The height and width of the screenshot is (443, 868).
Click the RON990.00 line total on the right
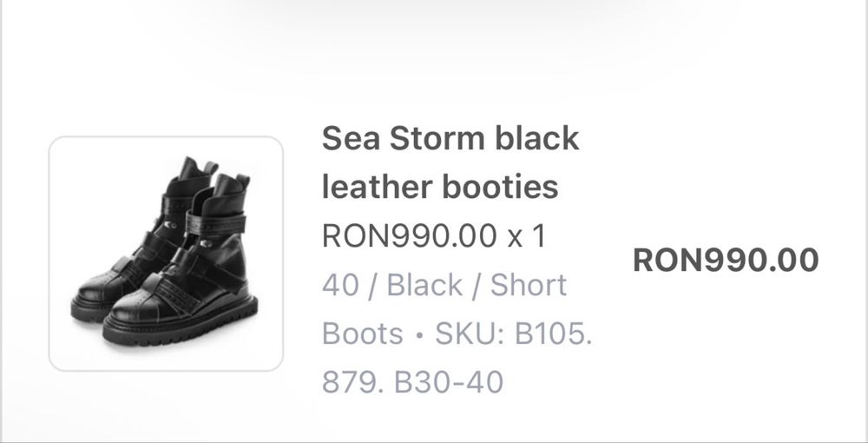pyautogui.click(x=725, y=260)
